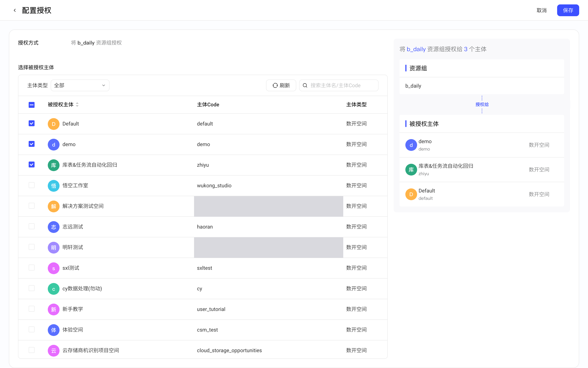Click the s avatar for sxl测试
The image size is (588, 368).
(x=53, y=268)
